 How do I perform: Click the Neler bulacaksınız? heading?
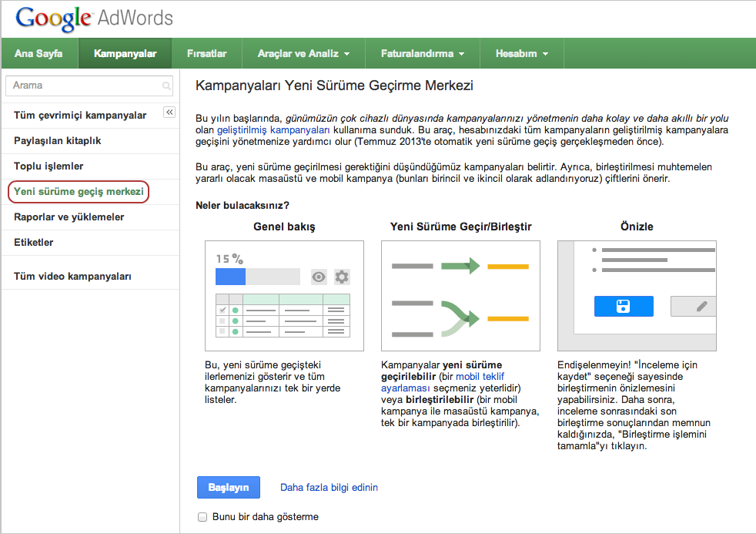[242, 206]
